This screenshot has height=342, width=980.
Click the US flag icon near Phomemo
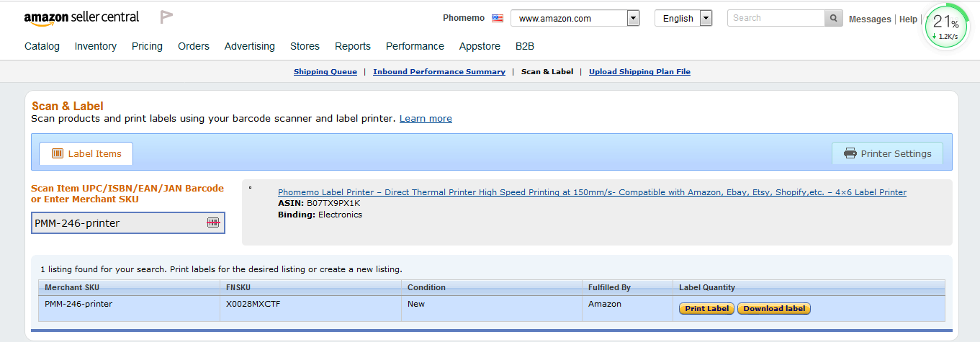(498, 18)
